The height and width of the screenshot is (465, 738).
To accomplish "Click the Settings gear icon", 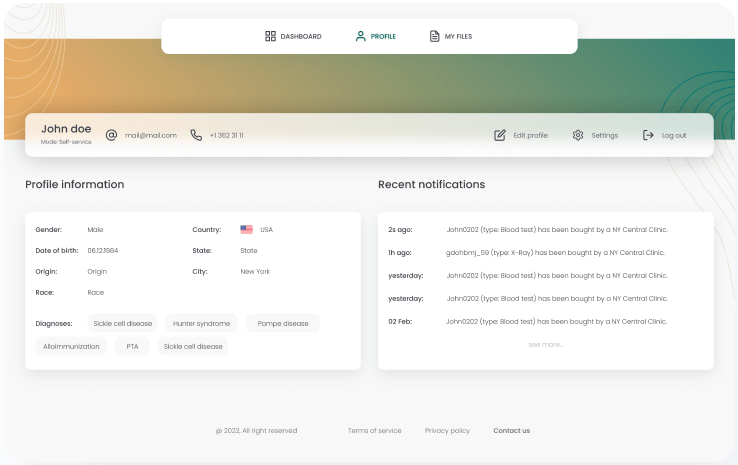I will [x=578, y=135].
